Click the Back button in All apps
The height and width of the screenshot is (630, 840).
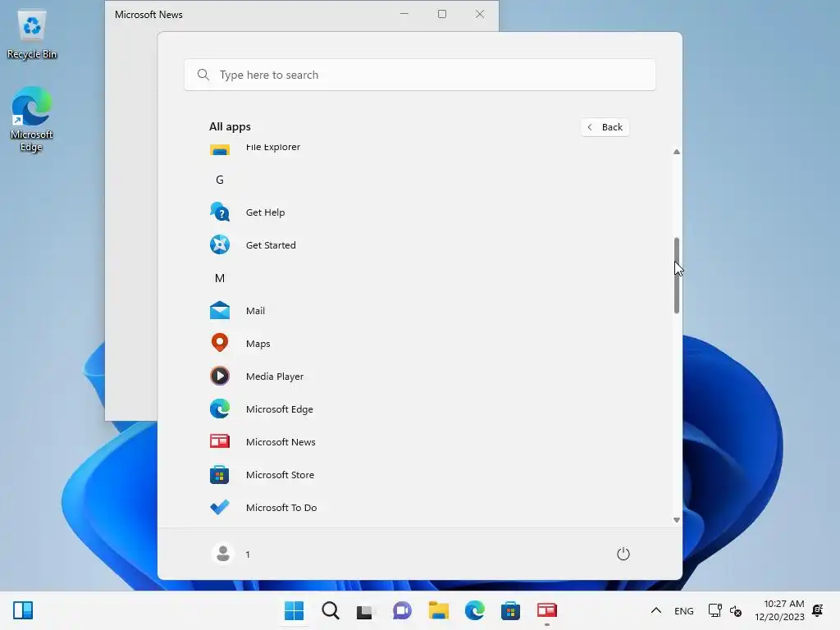[x=605, y=127]
